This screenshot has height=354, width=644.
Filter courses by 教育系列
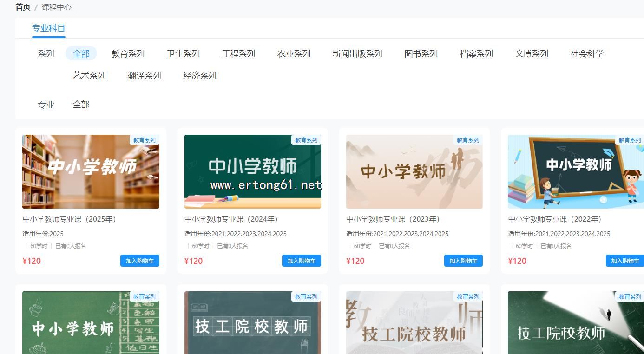coord(128,53)
